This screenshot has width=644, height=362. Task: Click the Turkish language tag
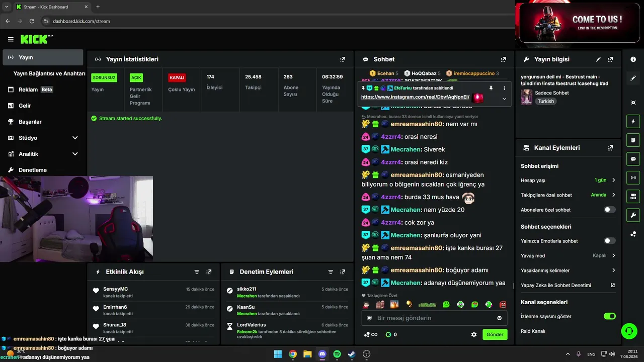[545, 101]
